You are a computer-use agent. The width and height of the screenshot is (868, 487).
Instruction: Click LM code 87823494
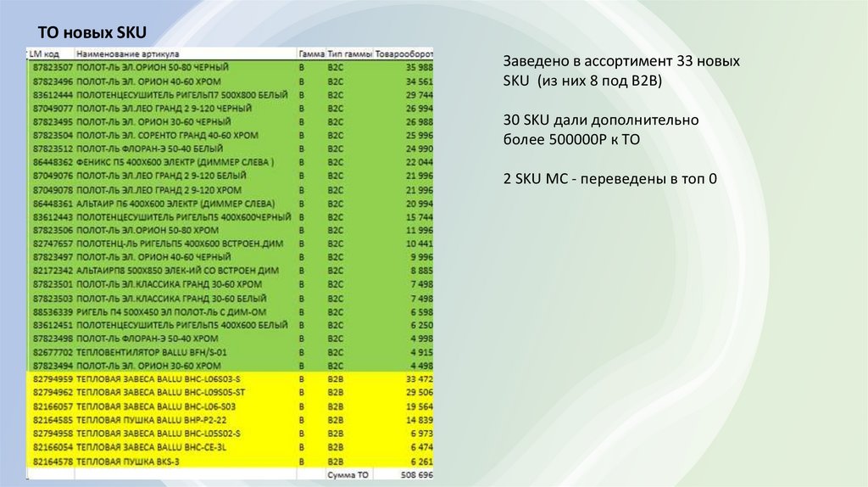(x=53, y=366)
